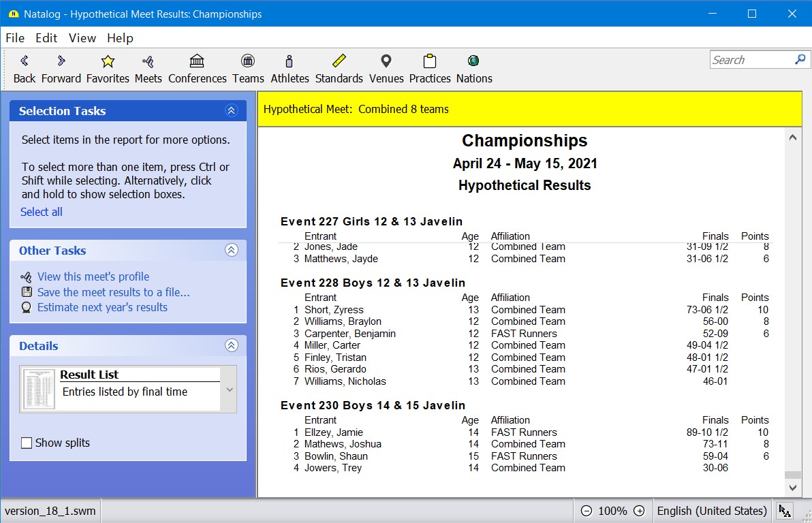Image resolution: width=812 pixels, height=523 pixels.
Task: Click Save the meet results to a file
Action: click(x=113, y=292)
